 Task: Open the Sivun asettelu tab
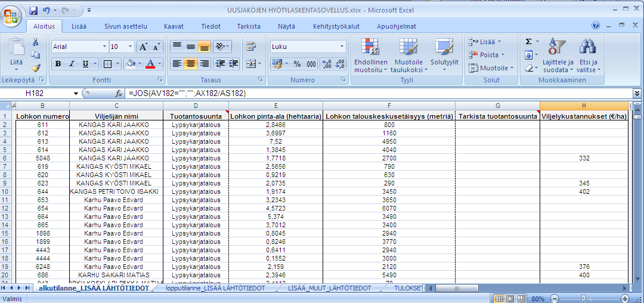(x=126, y=26)
